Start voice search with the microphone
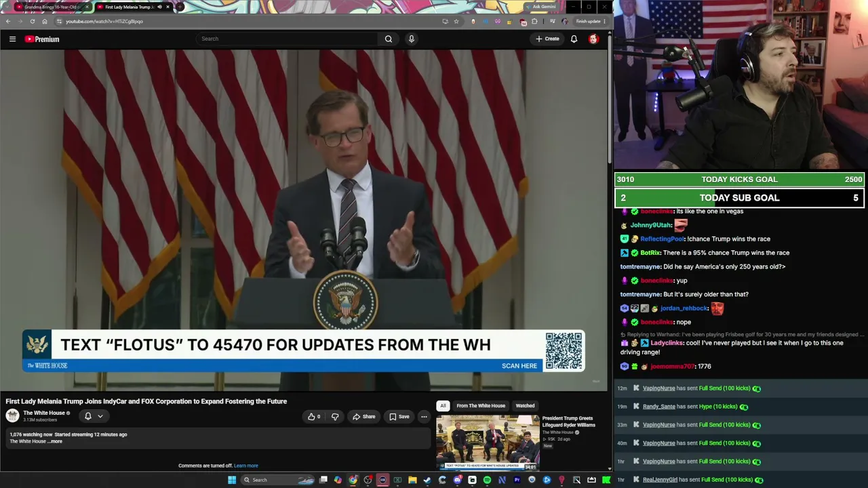Screen dimensions: 868x488 point(411,39)
